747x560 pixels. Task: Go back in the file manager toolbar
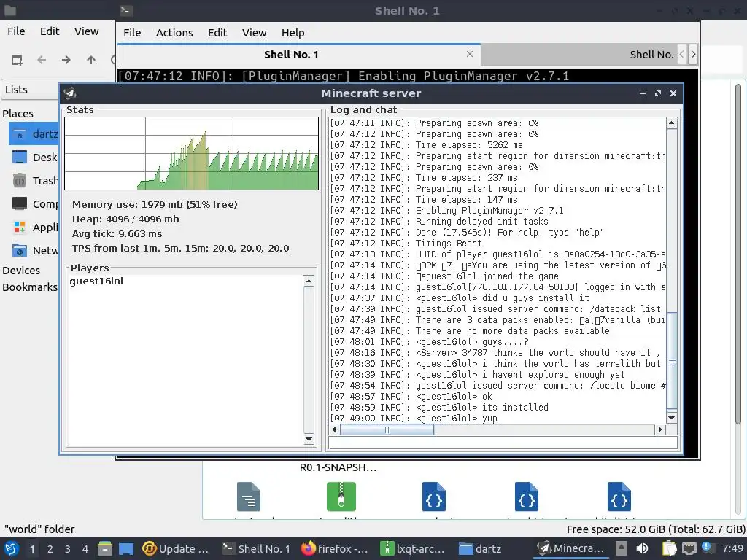tap(42, 60)
